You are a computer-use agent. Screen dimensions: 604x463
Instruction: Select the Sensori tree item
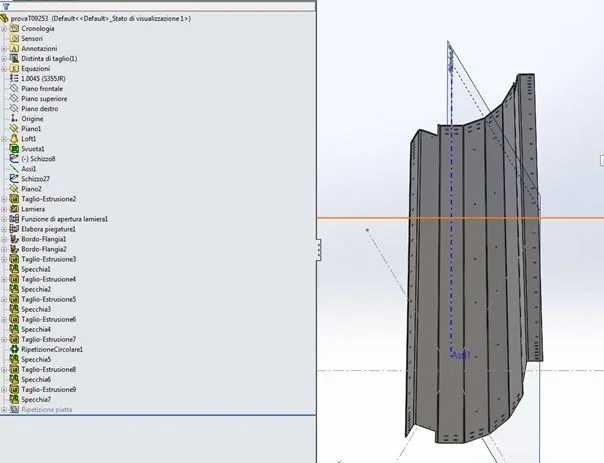pyautogui.click(x=32, y=39)
